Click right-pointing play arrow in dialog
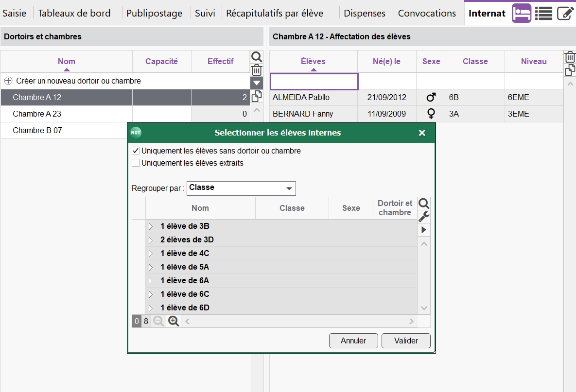576x392 pixels. (423, 230)
